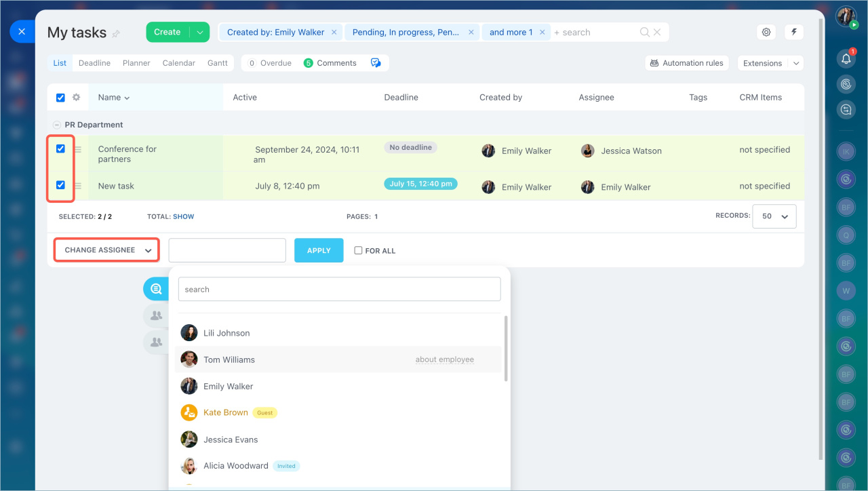Click the chat bubble icon after Comments
868x491 pixels.
[376, 63]
